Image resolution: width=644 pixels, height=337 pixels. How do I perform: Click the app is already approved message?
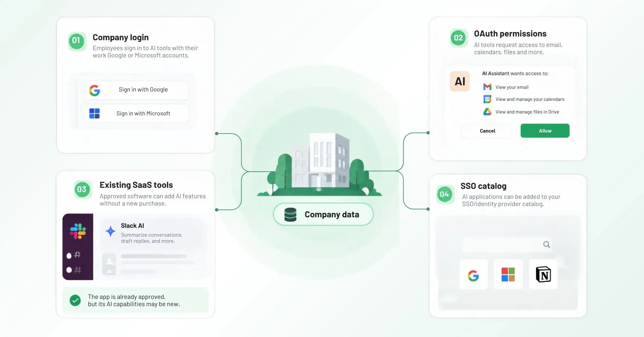(x=134, y=300)
